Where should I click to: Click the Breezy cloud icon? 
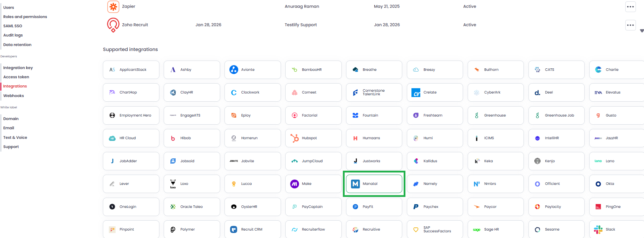click(x=416, y=70)
